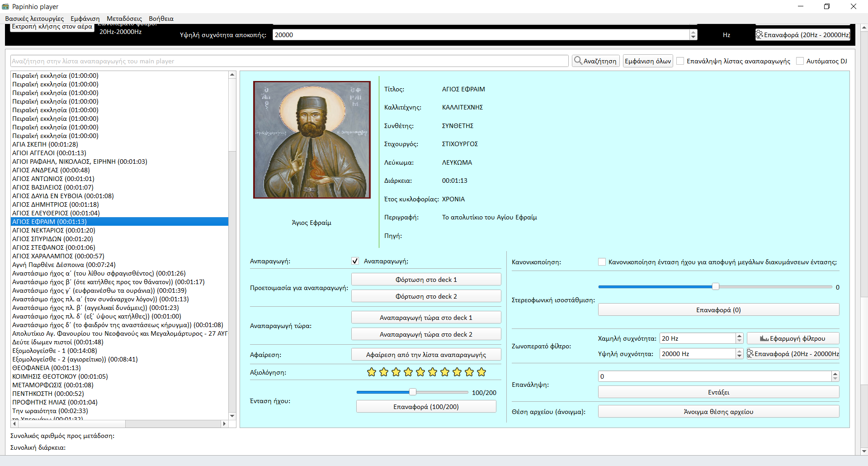Decrease the top Υψηλή συχνότητα αποκοπής spinner
The image size is (868, 466).
693,37
